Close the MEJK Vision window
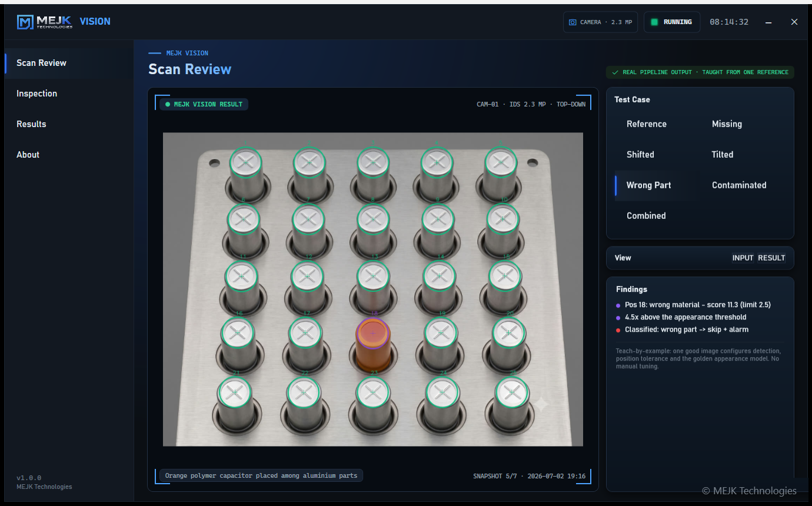 pos(794,22)
